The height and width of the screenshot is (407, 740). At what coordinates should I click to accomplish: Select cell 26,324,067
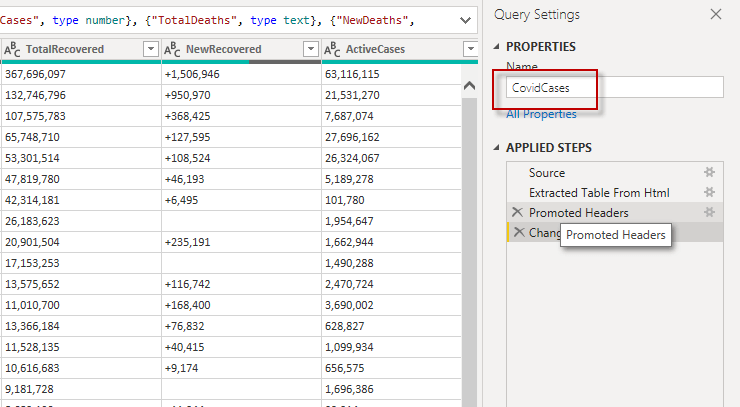pos(391,158)
